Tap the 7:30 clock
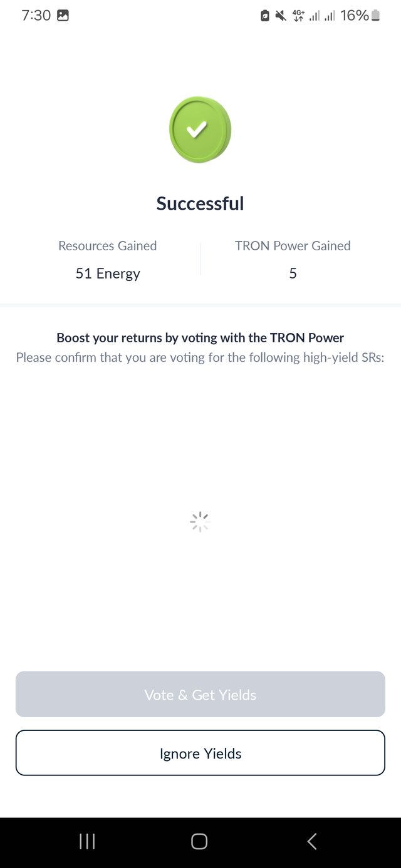 [x=36, y=16]
